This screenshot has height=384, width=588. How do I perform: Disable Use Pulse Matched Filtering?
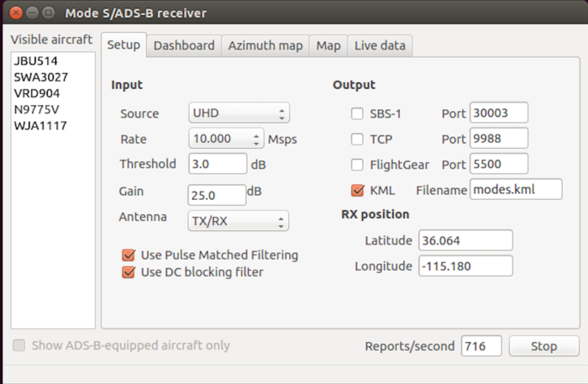click(x=129, y=255)
